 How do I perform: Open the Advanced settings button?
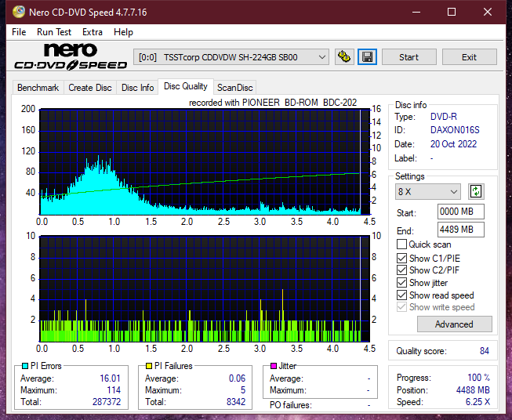[454, 324]
